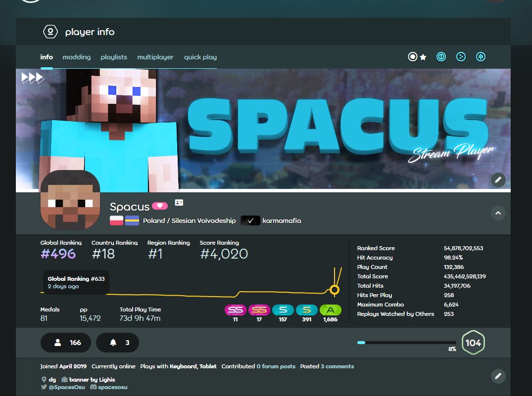
Task: Open the player ID card icon
Action: click(179, 202)
